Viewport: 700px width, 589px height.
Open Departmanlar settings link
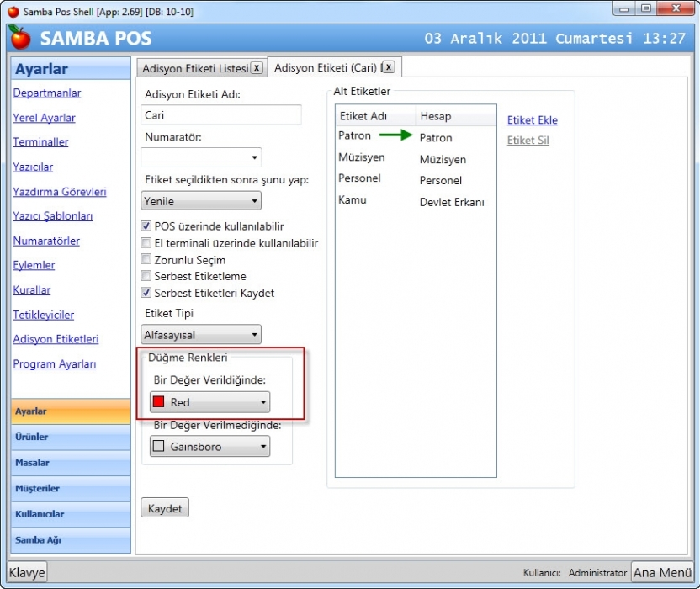(x=47, y=93)
